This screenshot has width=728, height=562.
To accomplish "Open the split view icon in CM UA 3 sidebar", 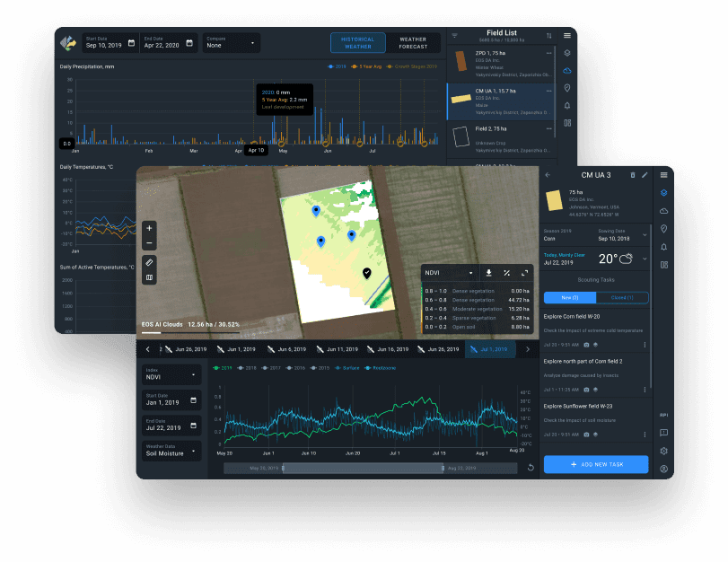I will 664,265.
